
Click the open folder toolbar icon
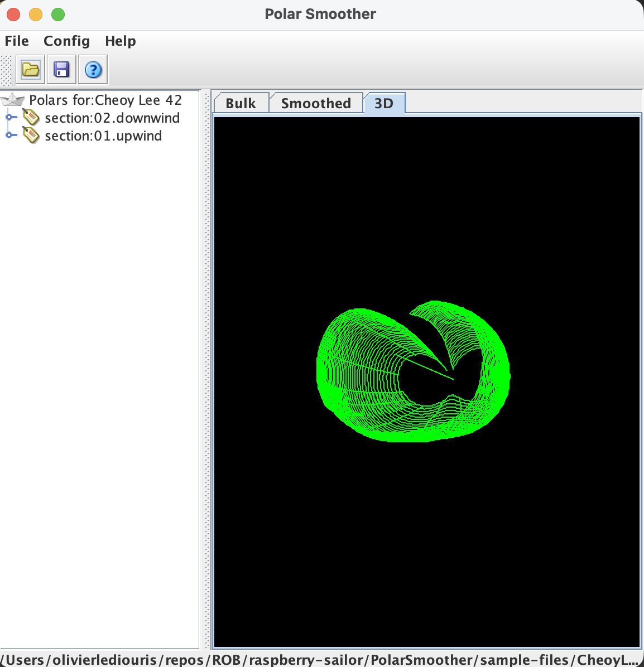coord(30,70)
